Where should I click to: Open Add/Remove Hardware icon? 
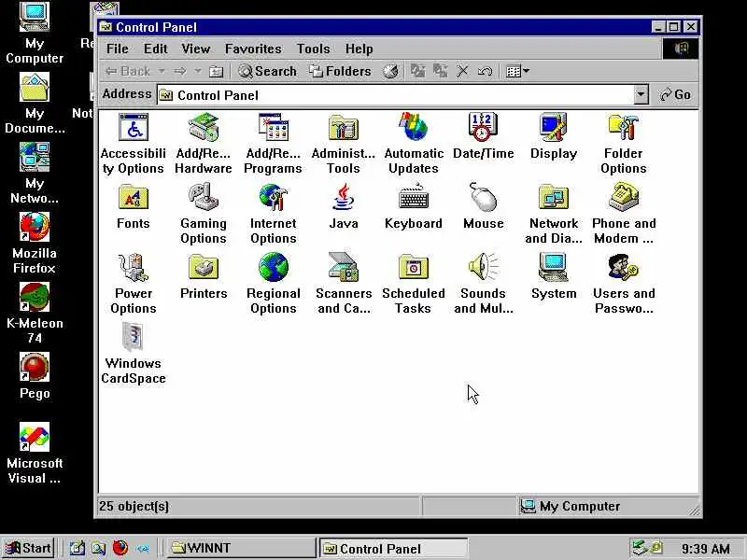pyautogui.click(x=204, y=127)
